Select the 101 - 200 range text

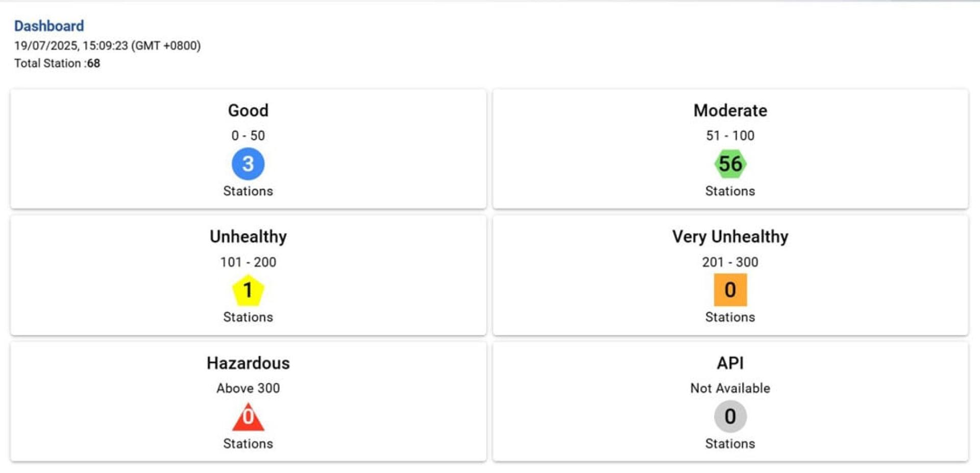coord(248,262)
